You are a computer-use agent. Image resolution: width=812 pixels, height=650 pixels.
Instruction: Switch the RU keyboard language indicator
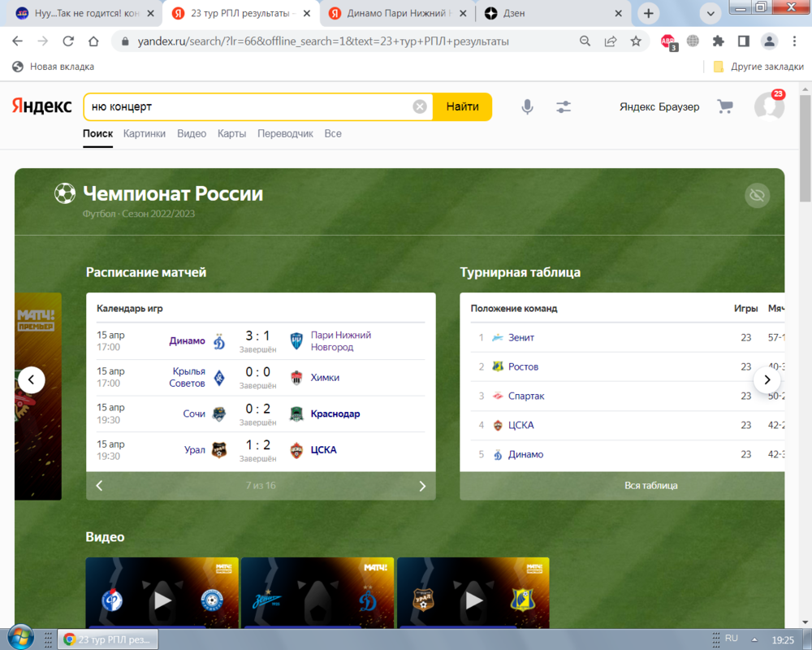point(732,638)
